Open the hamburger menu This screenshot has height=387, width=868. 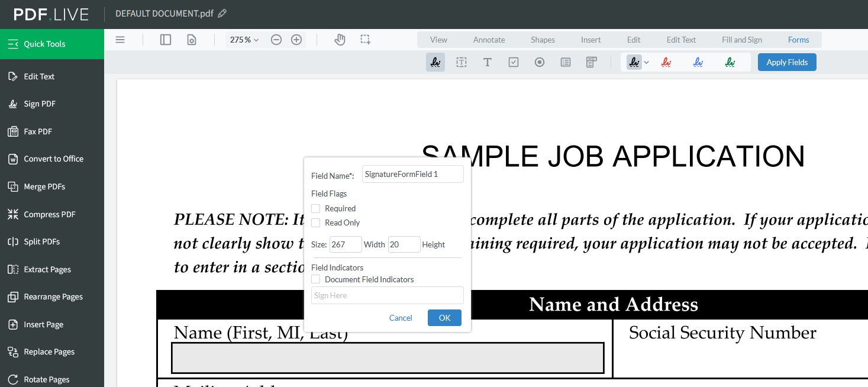point(120,39)
